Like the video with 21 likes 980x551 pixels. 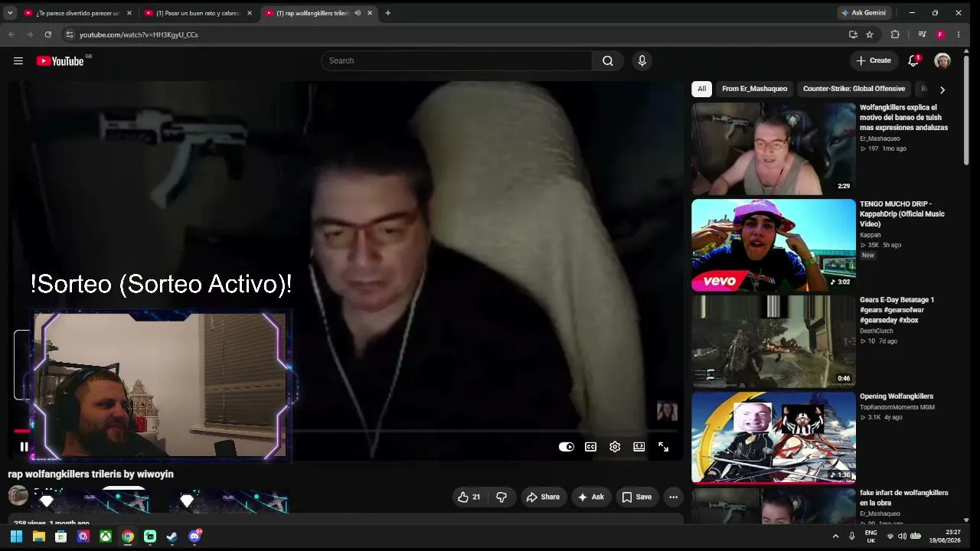pyautogui.click(x=469, y=497)
